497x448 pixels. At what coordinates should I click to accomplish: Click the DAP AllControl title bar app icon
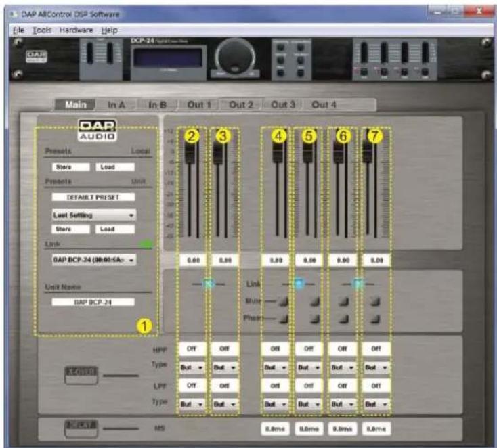14,14
